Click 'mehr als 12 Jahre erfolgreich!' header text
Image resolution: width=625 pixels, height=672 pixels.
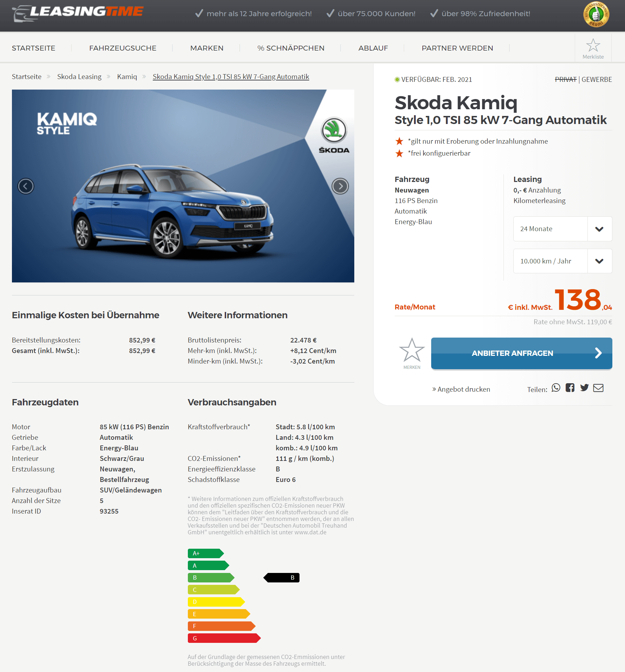point(259,14)
